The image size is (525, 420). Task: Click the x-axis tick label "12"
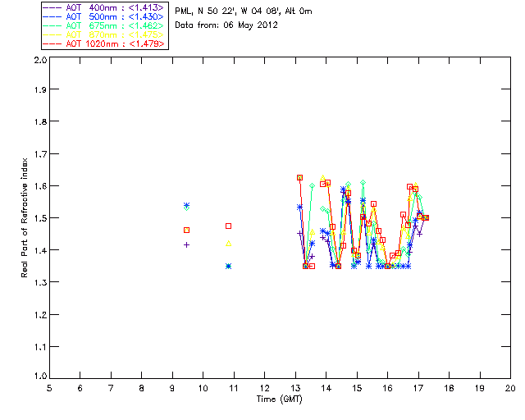click(x=264, y=388)
